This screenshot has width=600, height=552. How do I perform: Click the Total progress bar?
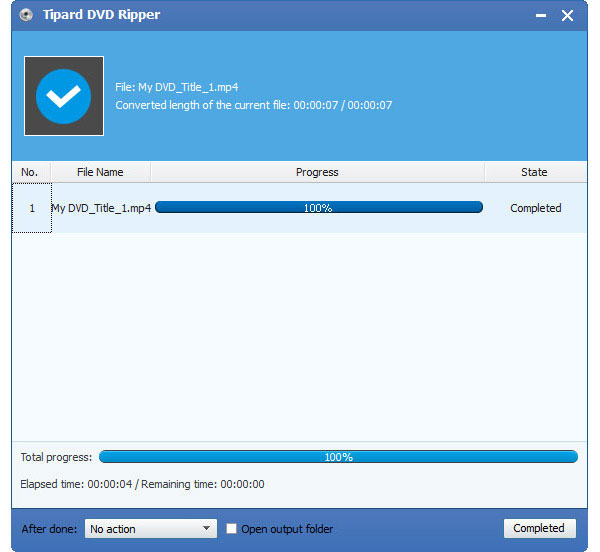(x=338, y=457)
